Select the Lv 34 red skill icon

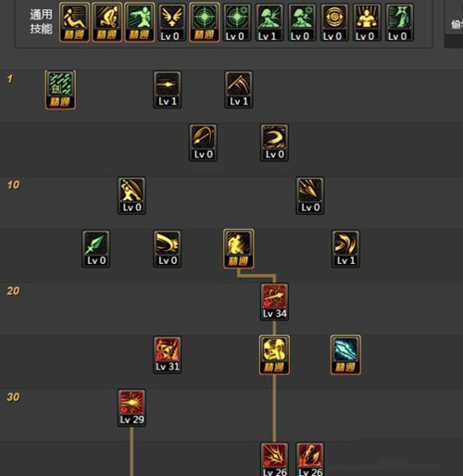pos(274,302)
